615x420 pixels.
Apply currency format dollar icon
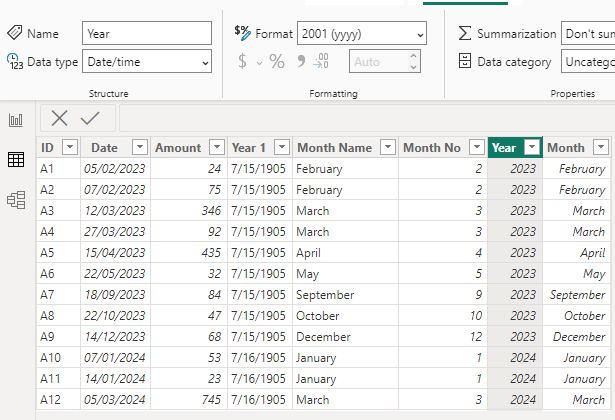(x=242, y=61)
